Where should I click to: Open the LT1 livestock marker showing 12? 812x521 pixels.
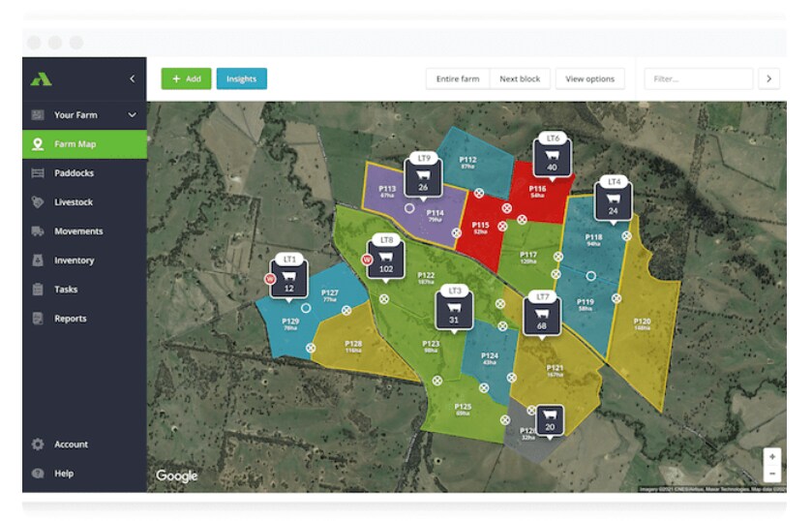(289, 277)
